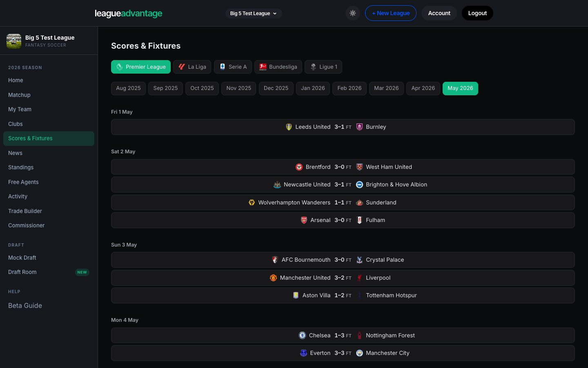Show fixtures for Aug 2025

click(128, 88)
